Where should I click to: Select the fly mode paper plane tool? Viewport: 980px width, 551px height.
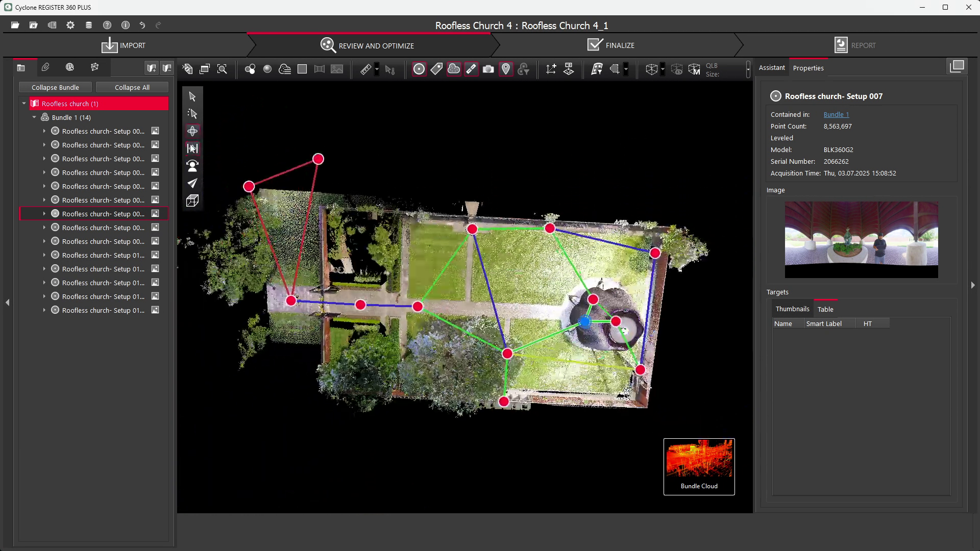point(192,183)
